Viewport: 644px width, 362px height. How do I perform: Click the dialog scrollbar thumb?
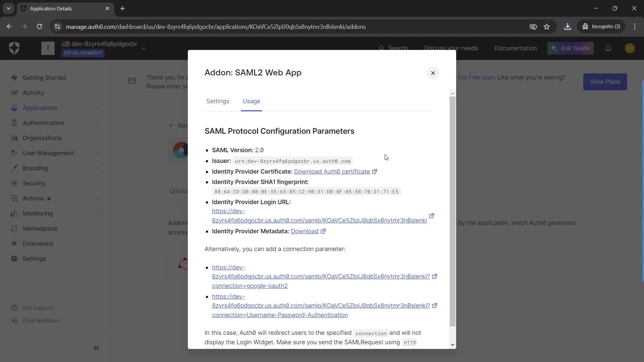452,211
